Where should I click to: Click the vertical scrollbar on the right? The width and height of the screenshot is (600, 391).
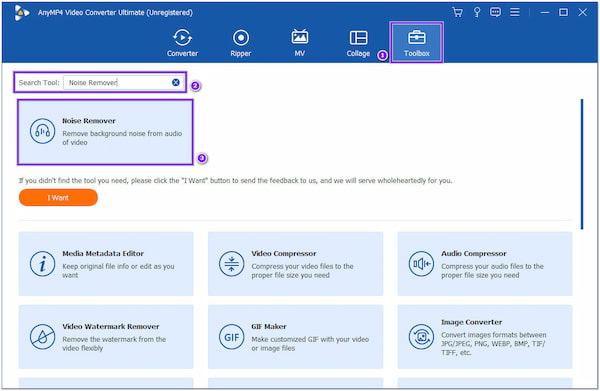[x=582, y=164]
